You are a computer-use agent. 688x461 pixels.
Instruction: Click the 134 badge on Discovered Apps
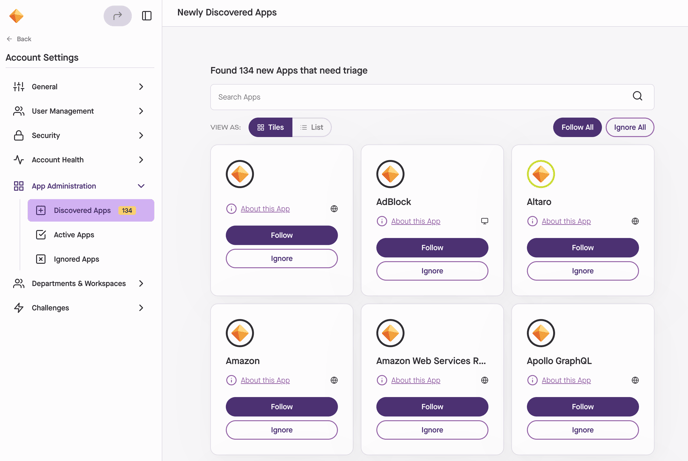click(x=127, y=211)
